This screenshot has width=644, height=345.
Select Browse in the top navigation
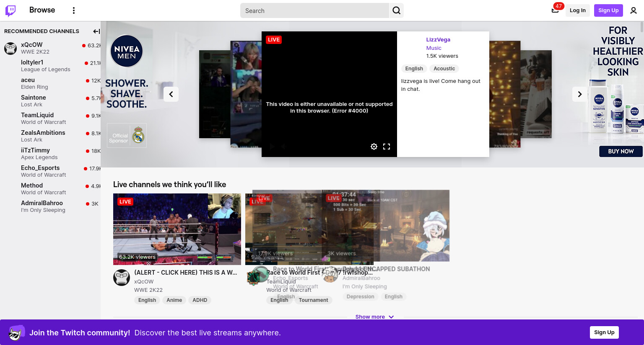(x=42, y=10)
